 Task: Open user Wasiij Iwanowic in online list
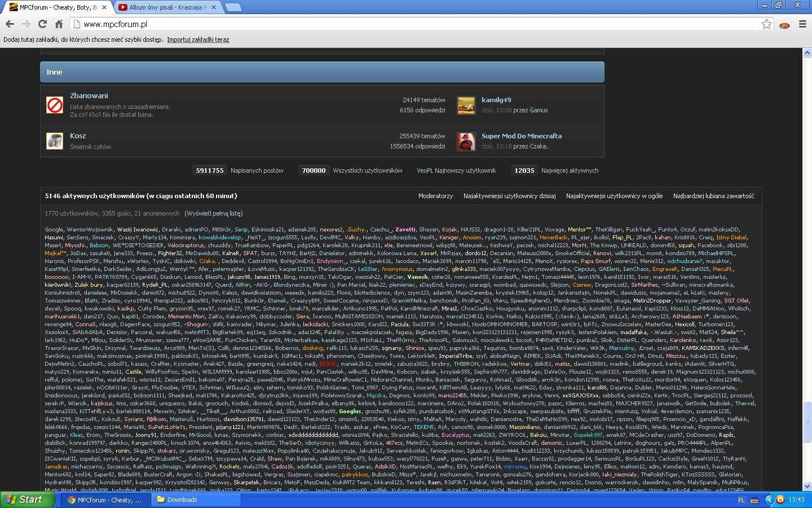tap(138, 230)
